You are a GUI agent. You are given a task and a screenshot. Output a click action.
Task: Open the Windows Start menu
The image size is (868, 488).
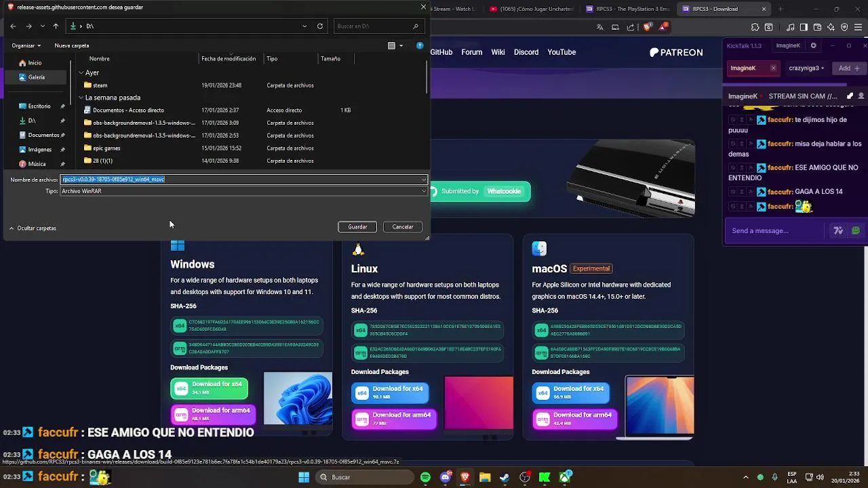click(x=304, y=477)
